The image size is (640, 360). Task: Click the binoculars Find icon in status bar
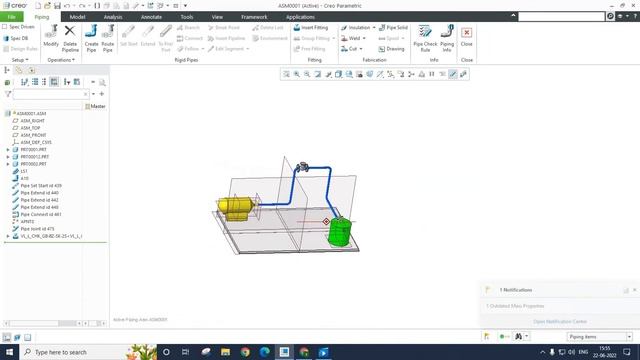point(518,336)
